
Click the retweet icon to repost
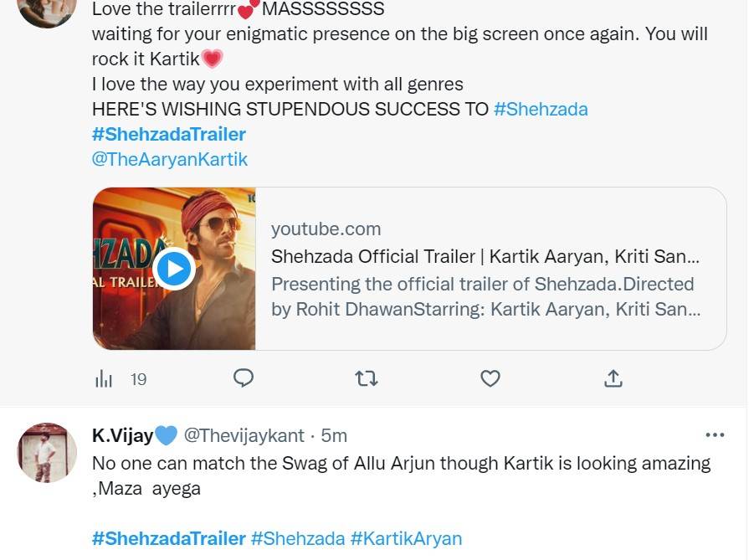coord(367,378)
